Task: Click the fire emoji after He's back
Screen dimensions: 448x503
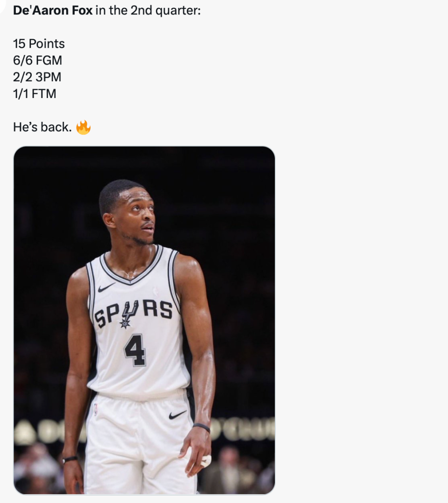Action: (84, 127)
